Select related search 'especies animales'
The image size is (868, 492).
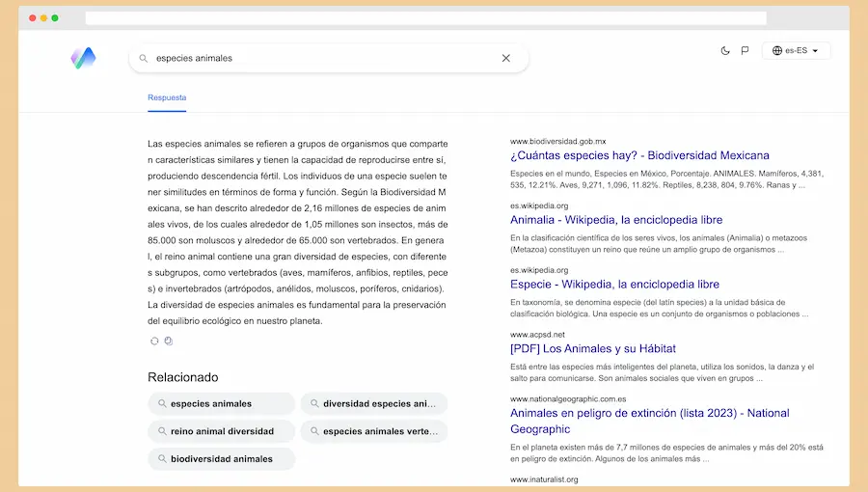221,403
